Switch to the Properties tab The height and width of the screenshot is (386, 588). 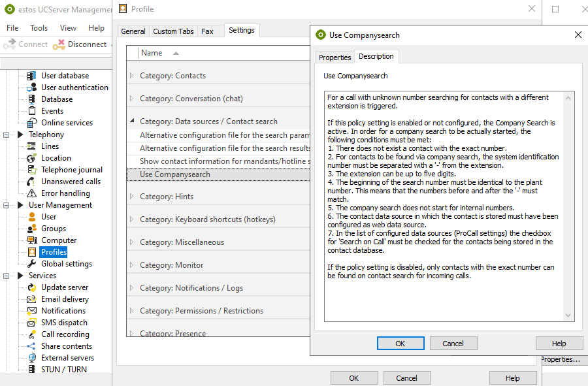(335, 57)
